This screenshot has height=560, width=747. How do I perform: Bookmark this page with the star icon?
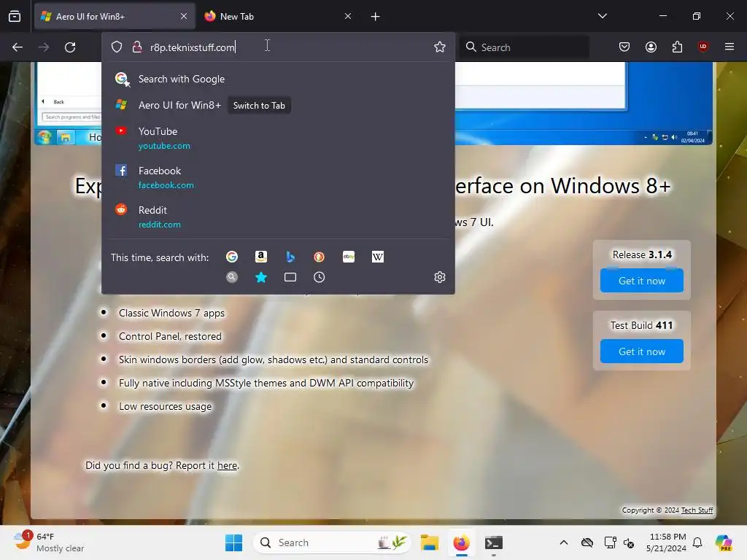[x=440, y=47]
